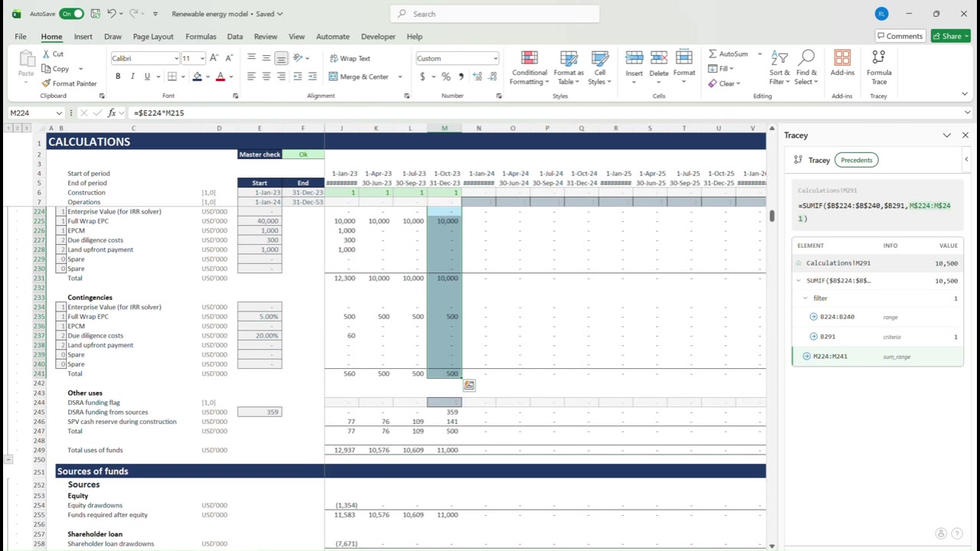Toggle Underline formatting
Viewport: 980px width, 551px height.
[147, 77]
